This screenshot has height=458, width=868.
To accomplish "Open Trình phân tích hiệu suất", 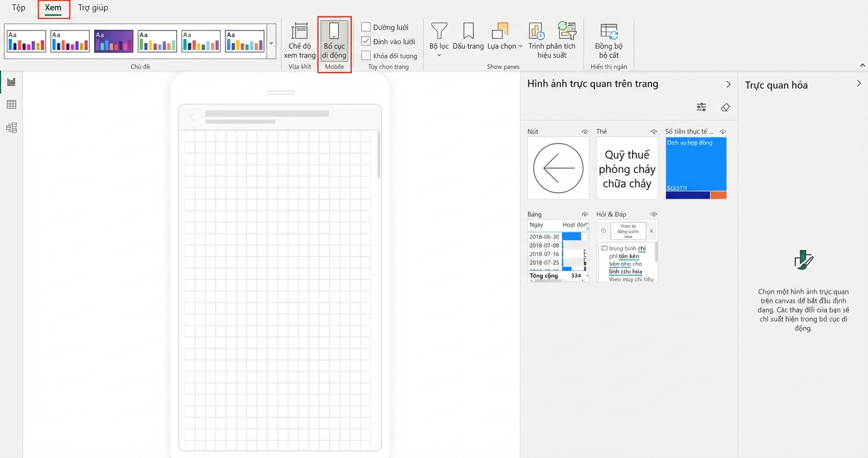I will (x=552, y=41).
